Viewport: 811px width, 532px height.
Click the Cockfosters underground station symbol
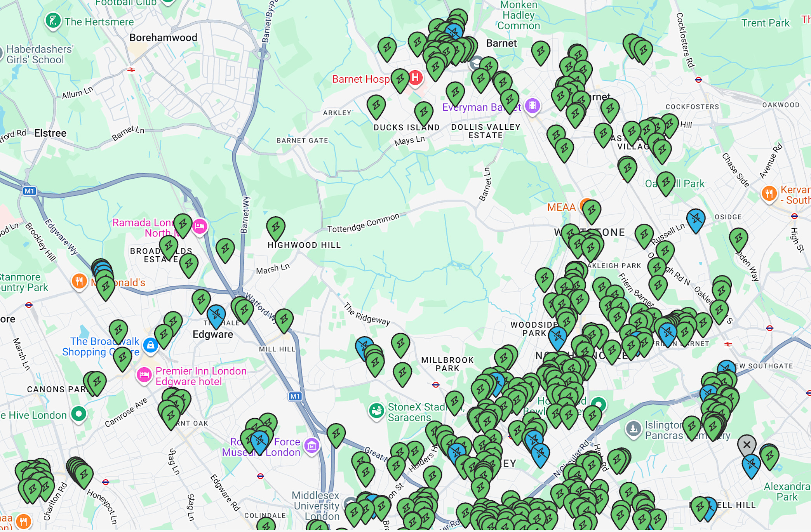coord(698,80)
